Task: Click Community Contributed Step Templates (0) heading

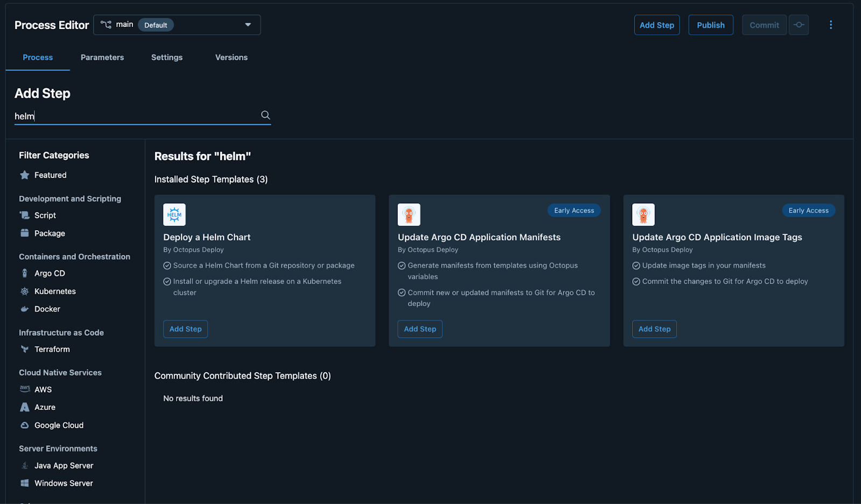Action: (243, 375)
